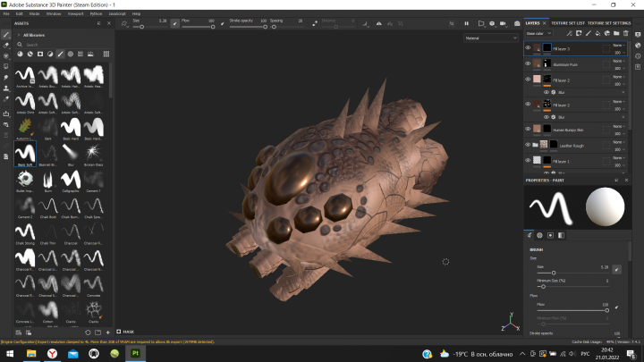644x362 pixels.
Task: Adjust Flow slider in top toolbar
Action: coord(198,27)
